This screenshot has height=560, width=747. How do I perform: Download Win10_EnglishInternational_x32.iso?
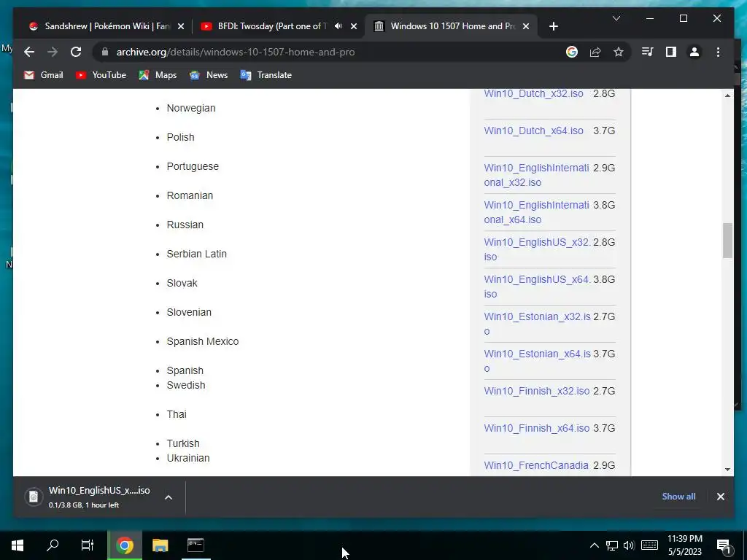click(536, 175)
